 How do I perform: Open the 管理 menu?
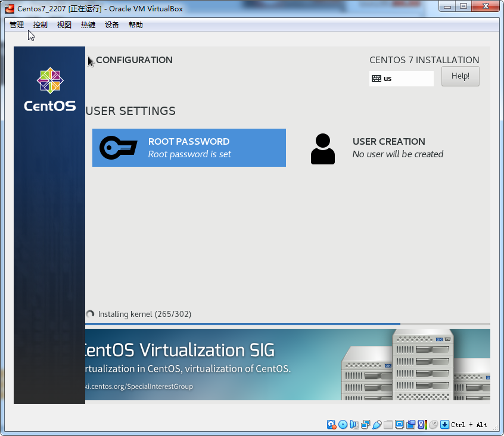17,25
